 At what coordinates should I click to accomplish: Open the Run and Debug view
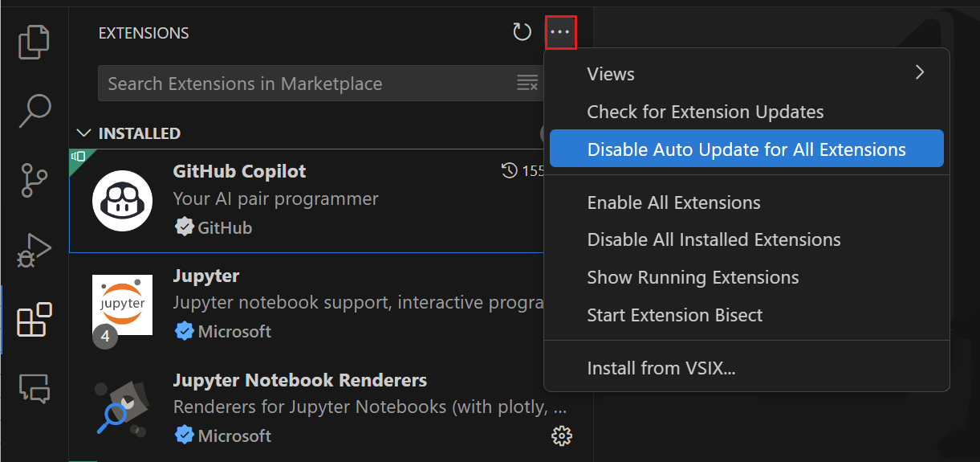34,251
